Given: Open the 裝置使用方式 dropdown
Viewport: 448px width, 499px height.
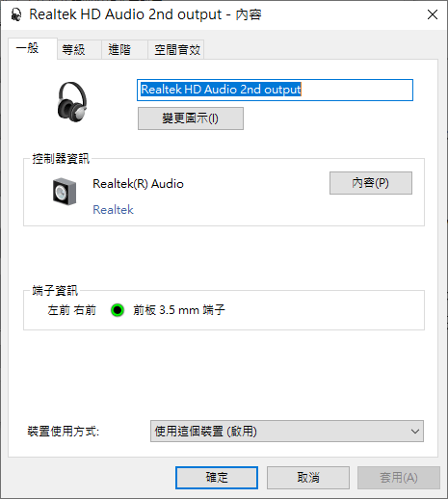Looking at the screenshot, I should point(287,431).
